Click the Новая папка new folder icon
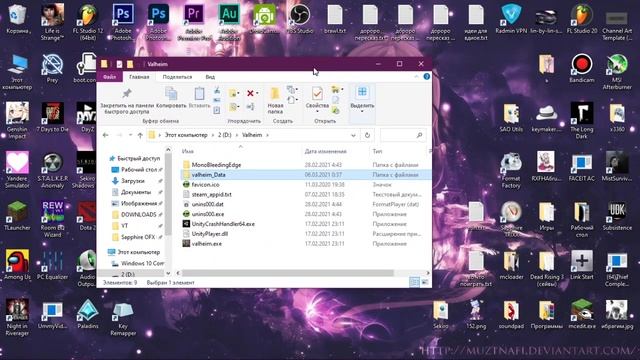Screen dimensions: 640x360 [x=275, y=93]
